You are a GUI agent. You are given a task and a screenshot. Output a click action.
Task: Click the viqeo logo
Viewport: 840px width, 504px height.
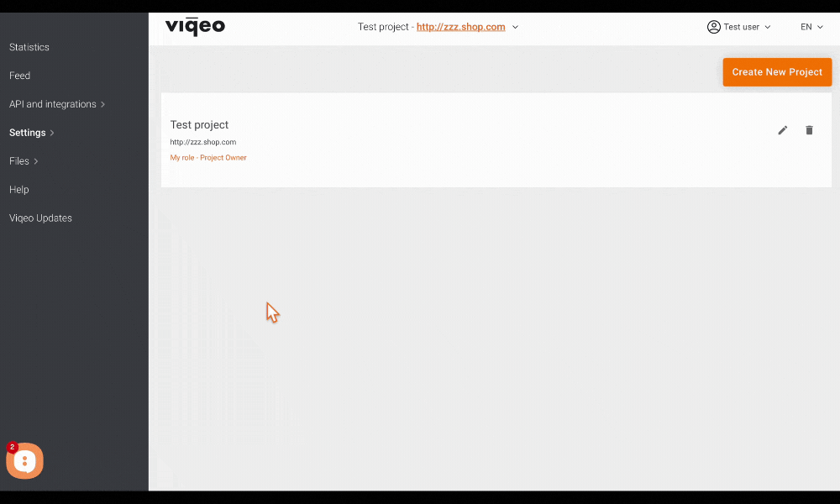pyautogui.click(x=194, y=26)
